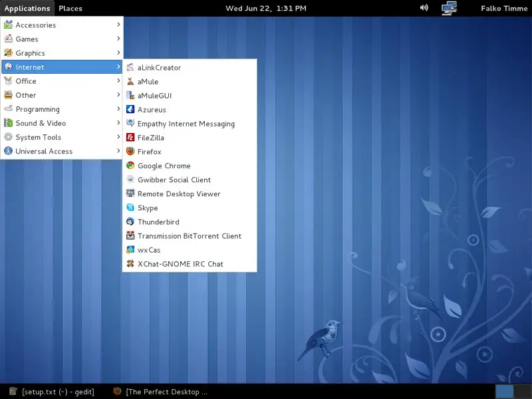
Task: Click the Graphics palette icon
Action: (x=9, y=53)
